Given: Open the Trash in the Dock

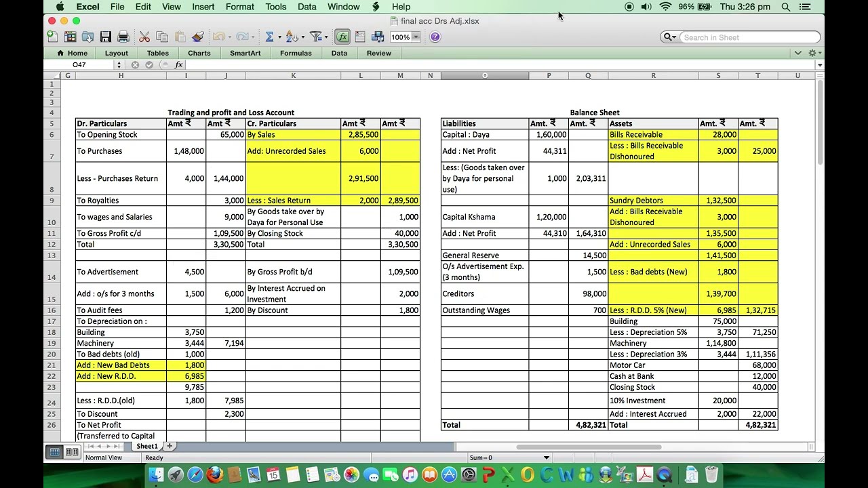Looking at the screenshot, I should [711, 474].
